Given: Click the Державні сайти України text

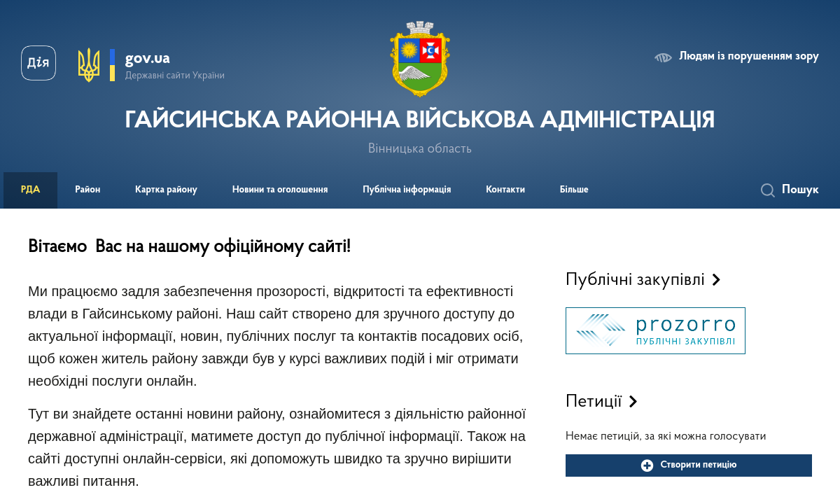Looking at the screenshot, I should coord(175,76).
